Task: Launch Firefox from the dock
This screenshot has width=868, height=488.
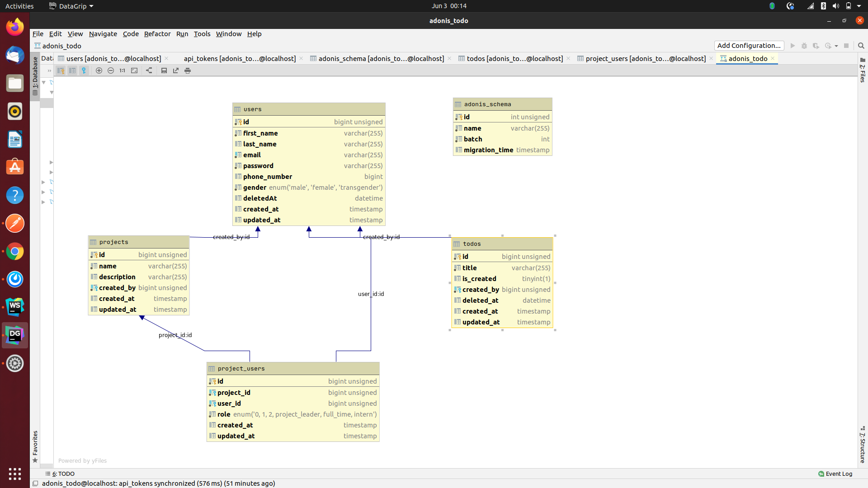Action: (x=15, y=27)
